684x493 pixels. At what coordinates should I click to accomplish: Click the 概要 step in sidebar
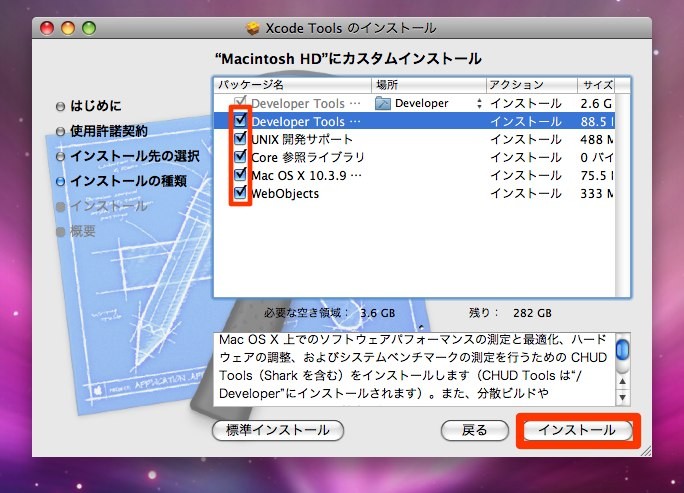82,231
